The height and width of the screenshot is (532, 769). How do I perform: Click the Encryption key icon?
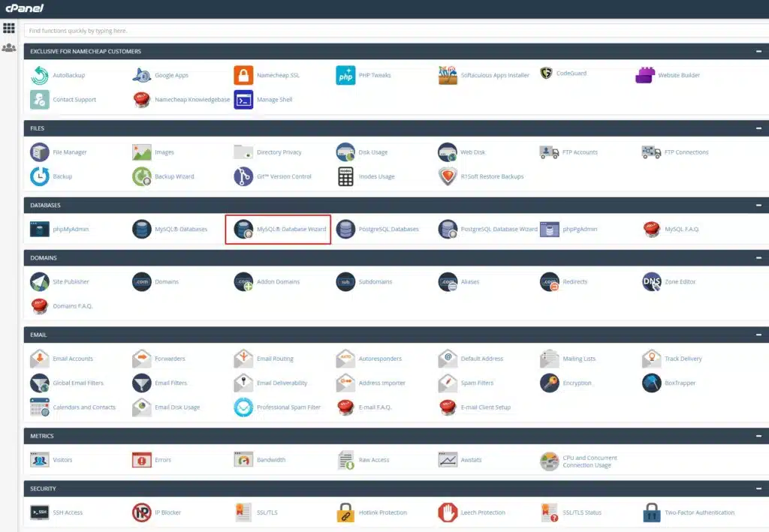click(549, 383)
